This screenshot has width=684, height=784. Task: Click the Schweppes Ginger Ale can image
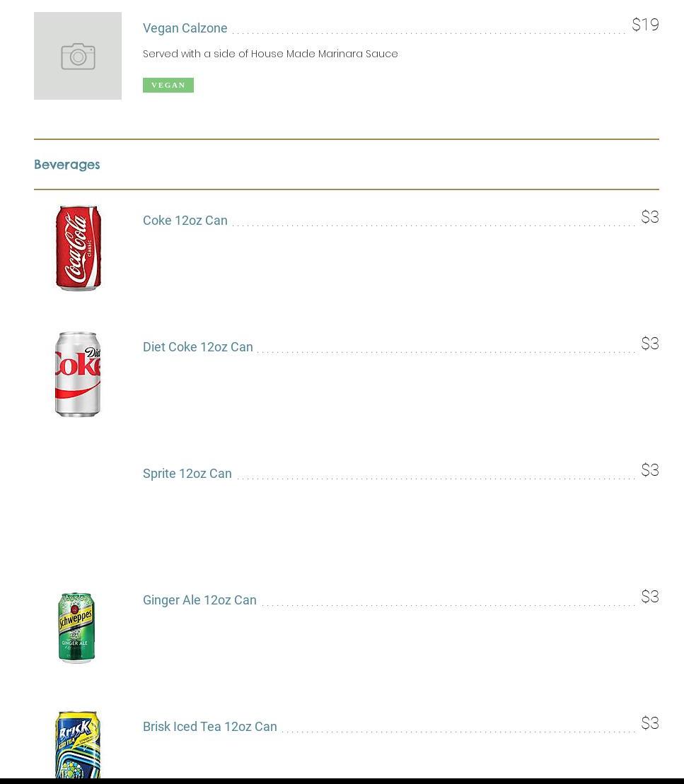tap(76, 628)
